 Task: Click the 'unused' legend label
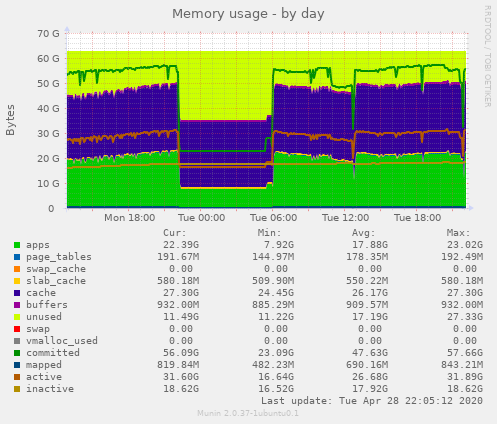click(44, 317)
